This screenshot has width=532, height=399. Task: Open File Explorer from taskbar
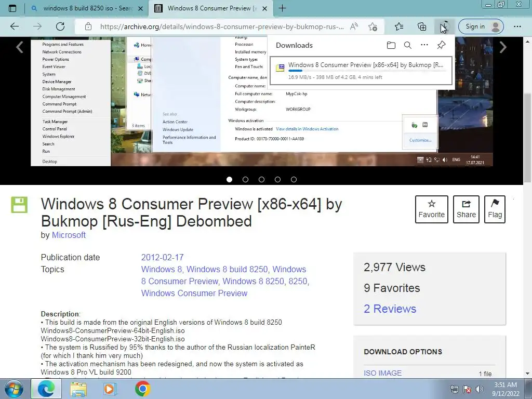tap(78, 389)
